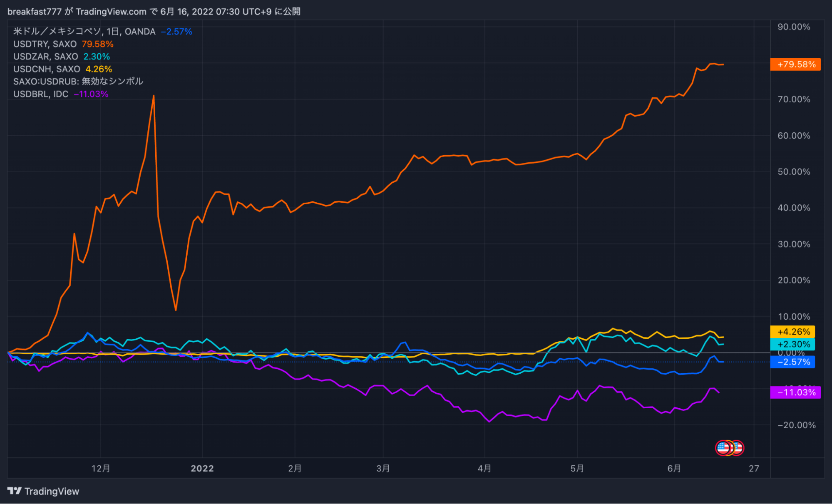Click the US flag event marker icons
The width and height of the screenshot is (832, 504).
coord(730,448)
